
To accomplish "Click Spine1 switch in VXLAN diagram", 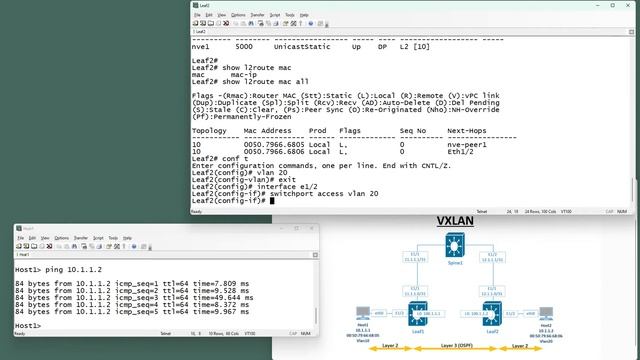I will pyautogui.click(x=455, y=245).
